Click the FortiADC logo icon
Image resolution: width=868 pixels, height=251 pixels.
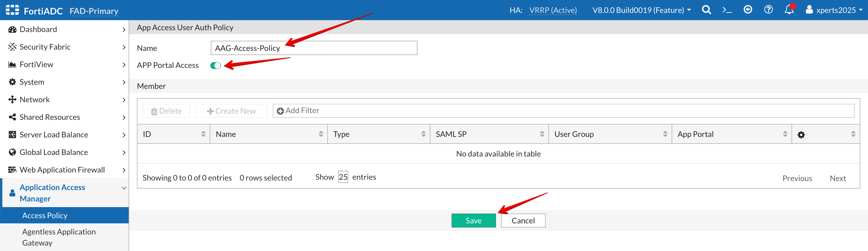(x=12, y=10)
